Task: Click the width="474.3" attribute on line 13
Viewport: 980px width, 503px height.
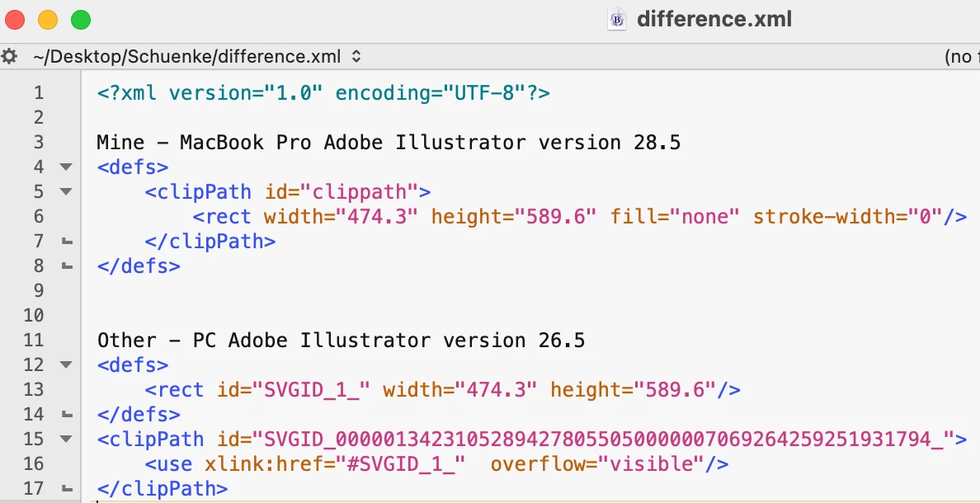Action: (460, 390)
